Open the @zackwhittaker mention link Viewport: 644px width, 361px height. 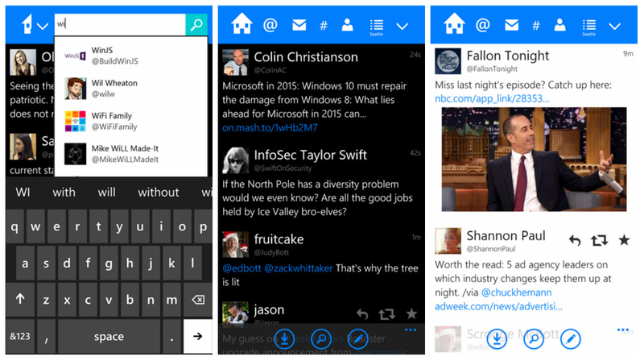(298, 268)
